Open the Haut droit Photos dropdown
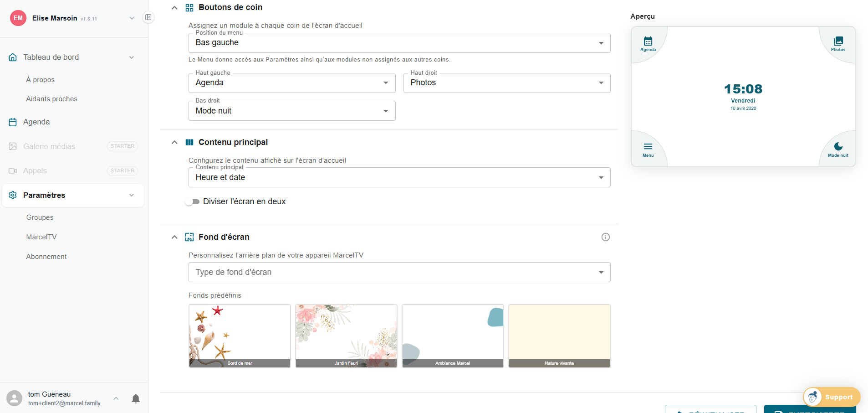Viewport: 868px width, 413px height. (506, 83)
